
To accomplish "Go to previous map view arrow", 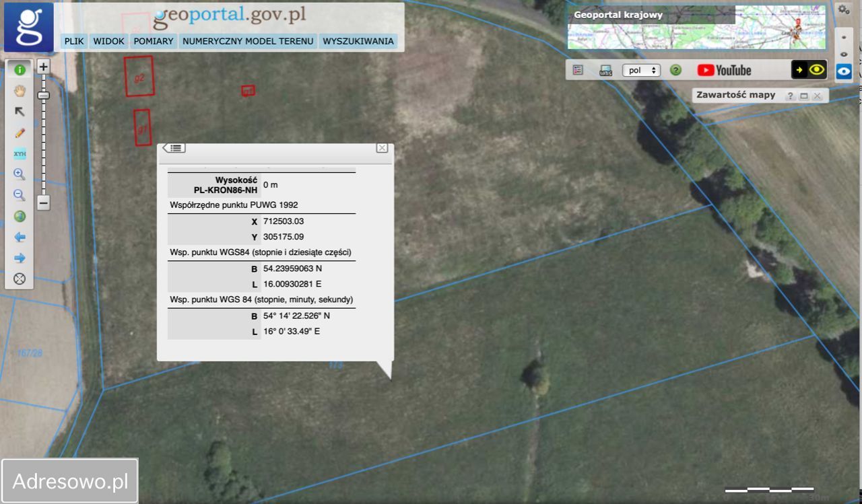I will pyautogui.click(x=20, y=237).
